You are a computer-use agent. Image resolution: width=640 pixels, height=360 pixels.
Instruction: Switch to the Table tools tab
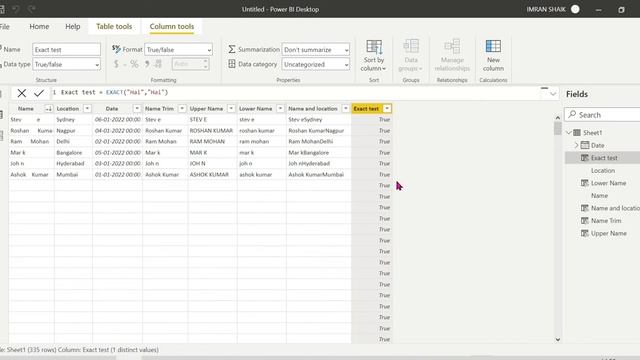(x=114, y=26)
